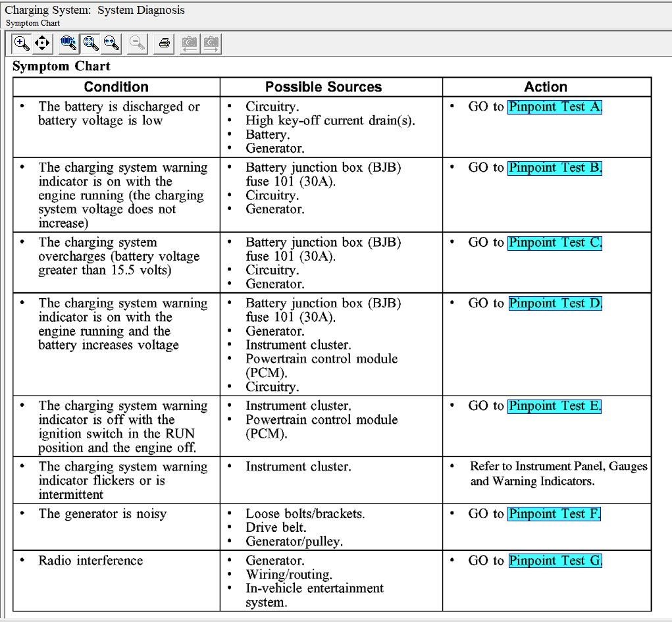The height and width of the screenshot is (622, 672).
Task: Select the zoom in magnifier tool
Action: (x=22, y=44)
